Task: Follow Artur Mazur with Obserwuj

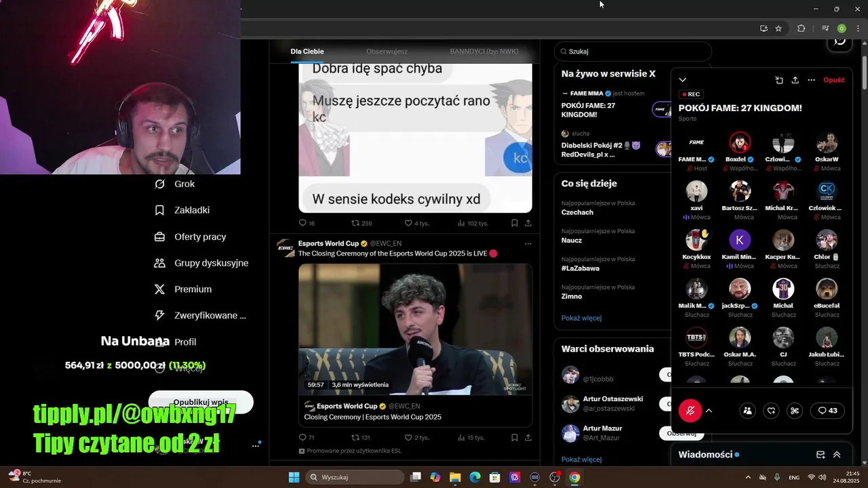Action: [681, 433]
